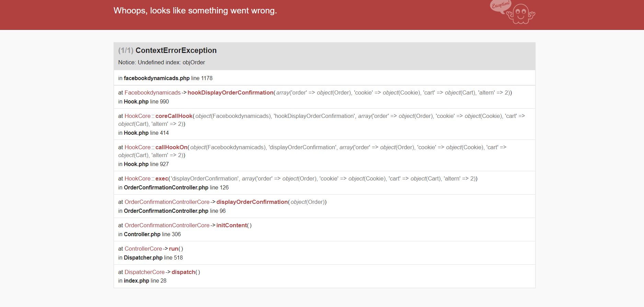Click the ContextErrorException heading
Image resolution: width=644 pixels, height=307 pixels.
176,51
